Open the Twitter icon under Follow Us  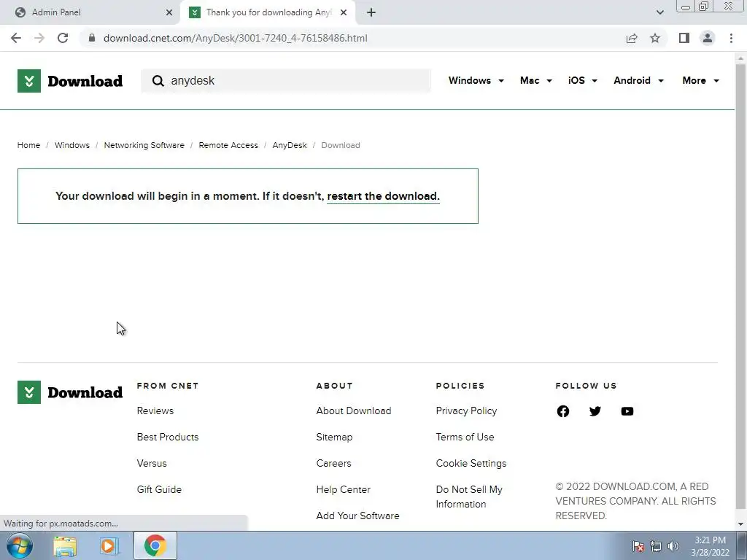[595, 411]
